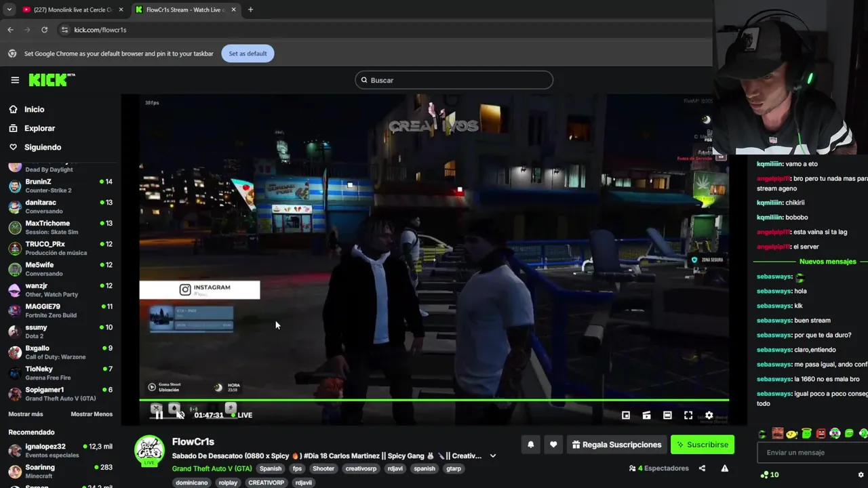Go to Inicio in the sidebar
The height and width of the screenshot is (488, 868).
coord(34,109)
